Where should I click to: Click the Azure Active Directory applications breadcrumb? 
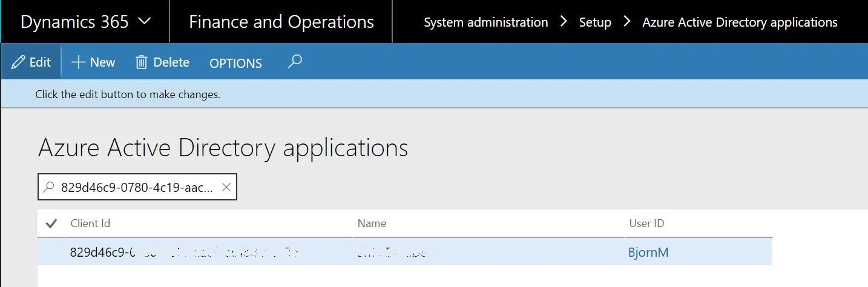[740, 22]
